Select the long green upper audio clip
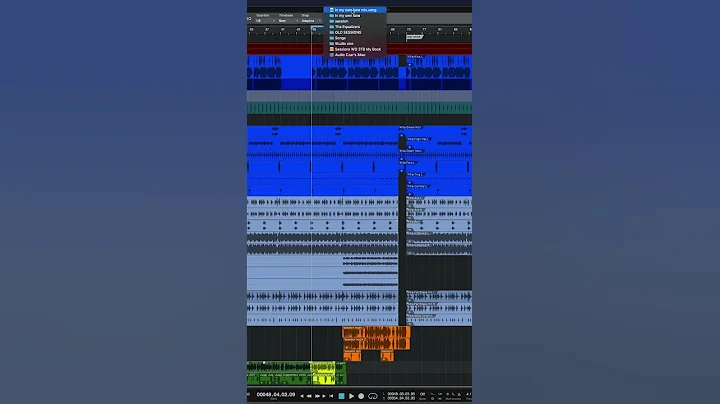The height and width of the screenshot is (404, 720). [x=278, y=367]
